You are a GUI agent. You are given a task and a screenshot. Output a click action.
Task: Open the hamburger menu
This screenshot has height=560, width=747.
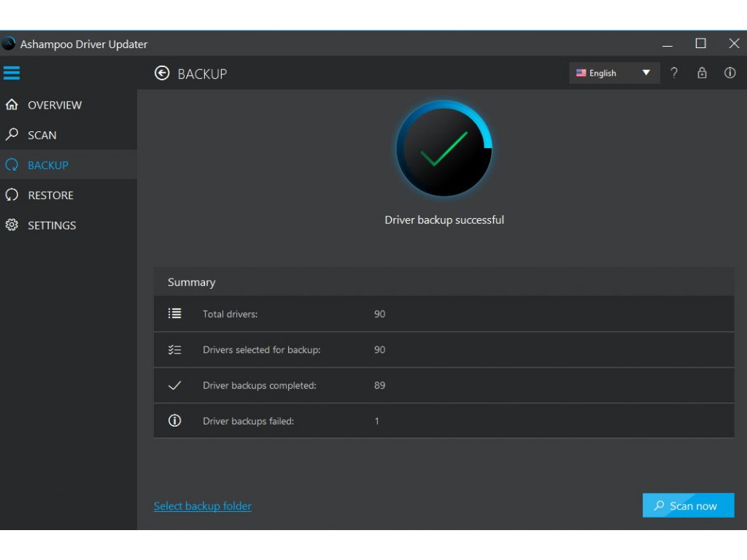coord(12,73)
